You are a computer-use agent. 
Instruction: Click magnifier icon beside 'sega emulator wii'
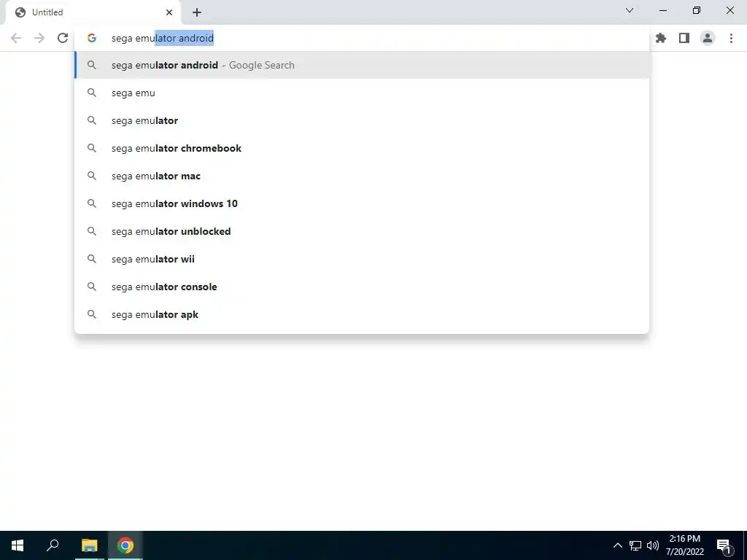click(91, 259)
